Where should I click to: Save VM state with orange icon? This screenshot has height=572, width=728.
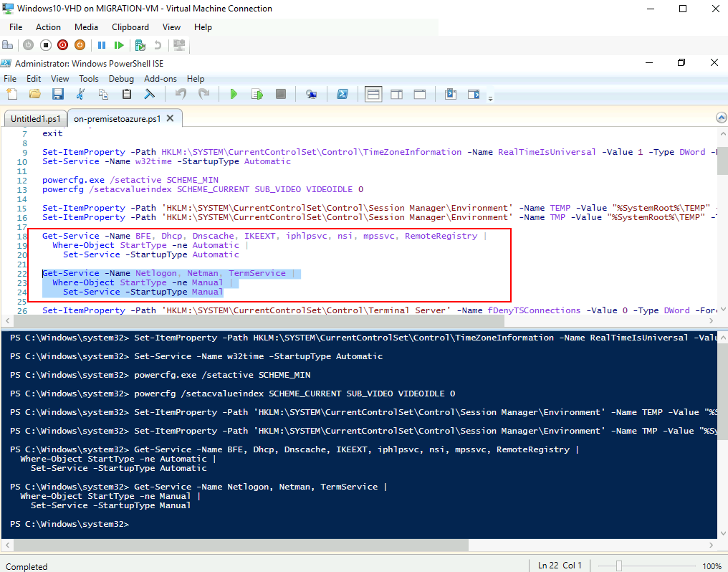click(x=80, y=45)
